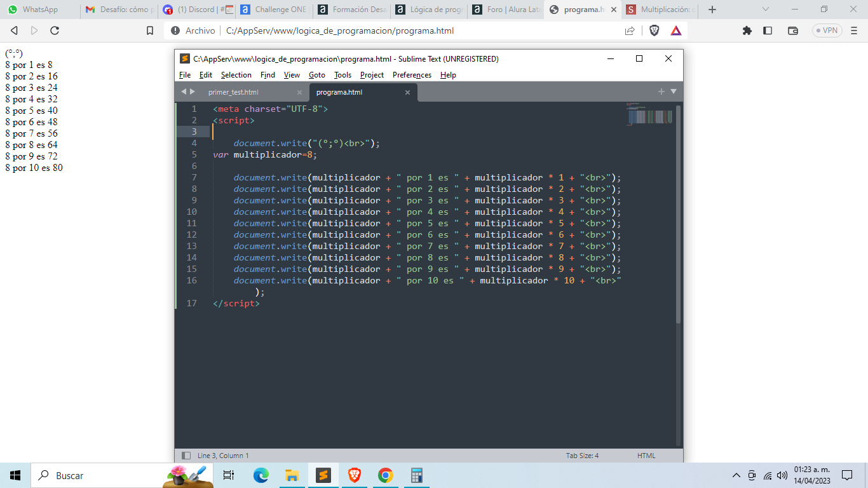
Task: Click the Sublime Text title bar icon
Action: tap(185, 58)
